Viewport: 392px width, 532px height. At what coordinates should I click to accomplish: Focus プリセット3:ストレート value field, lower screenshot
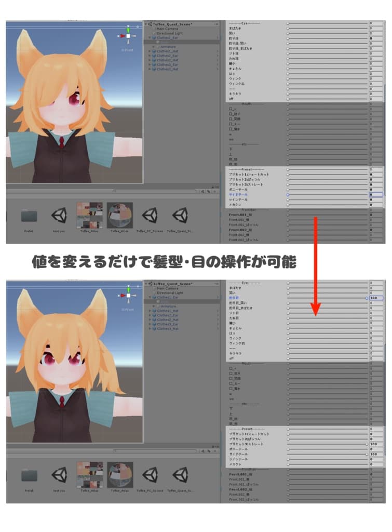point(376,444)
